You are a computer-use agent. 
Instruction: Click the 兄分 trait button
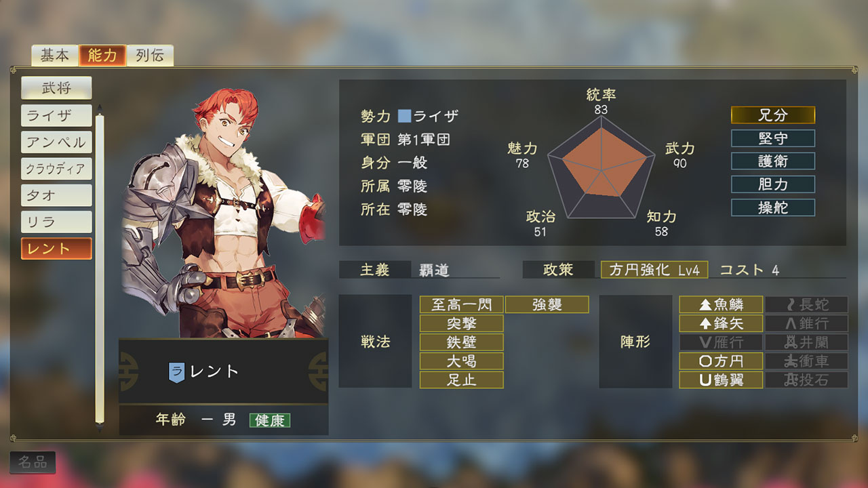click(773, 115)
